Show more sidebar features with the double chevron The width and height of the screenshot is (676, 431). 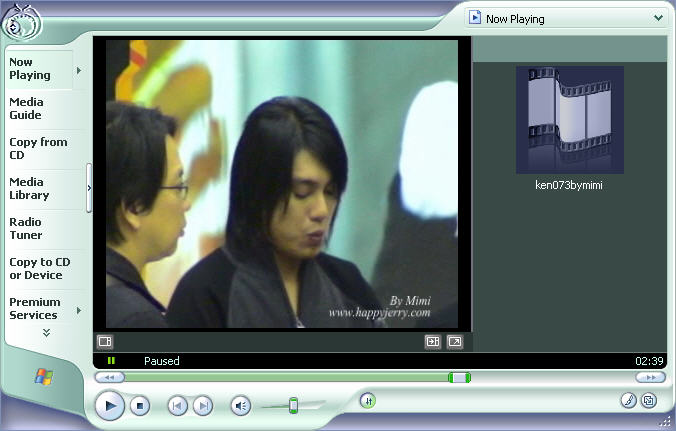point(47,333)
